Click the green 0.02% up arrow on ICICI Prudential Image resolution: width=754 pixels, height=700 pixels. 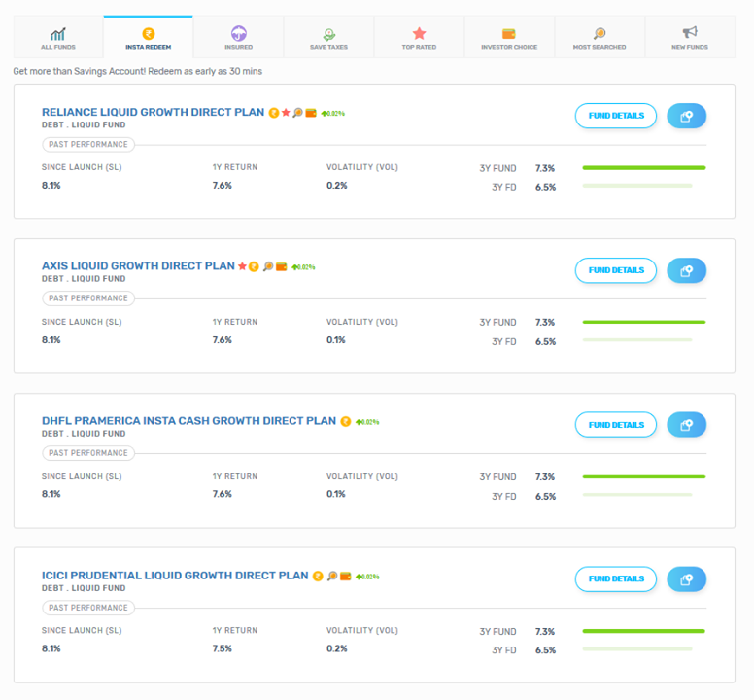click(x=367, y=577)
